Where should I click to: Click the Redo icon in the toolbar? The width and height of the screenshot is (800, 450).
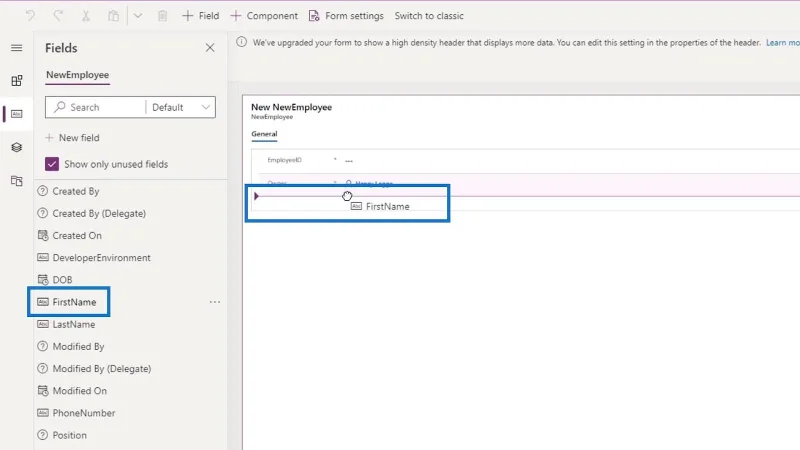pos(58,16)
